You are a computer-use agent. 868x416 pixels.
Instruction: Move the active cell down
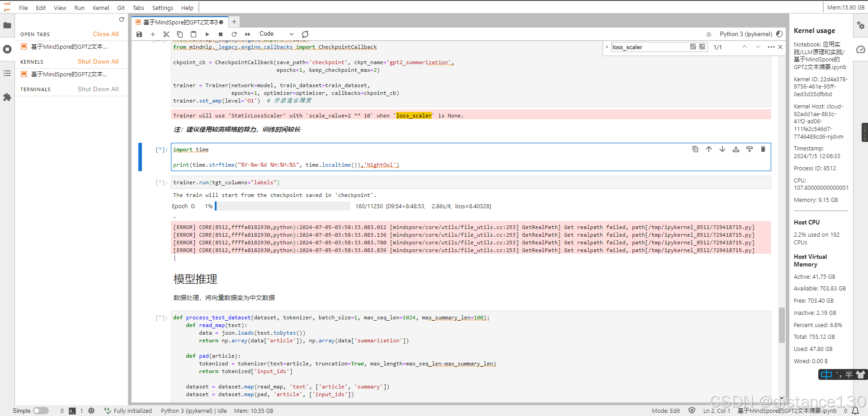click(x=722, y=149)
